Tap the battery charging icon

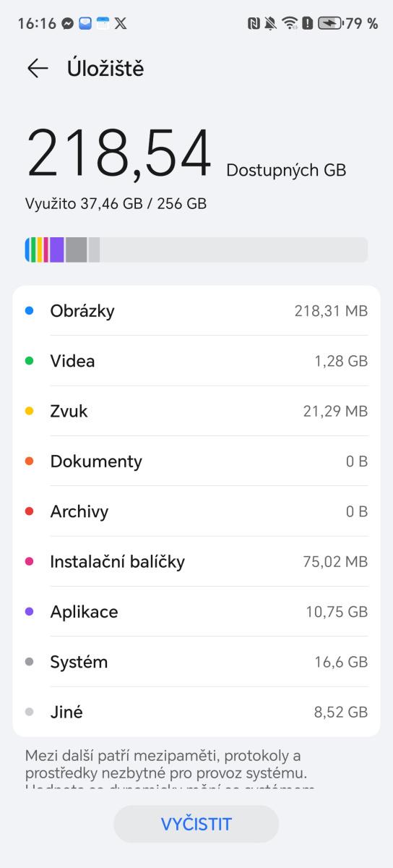pyautogui.click(x=329, y=23)
